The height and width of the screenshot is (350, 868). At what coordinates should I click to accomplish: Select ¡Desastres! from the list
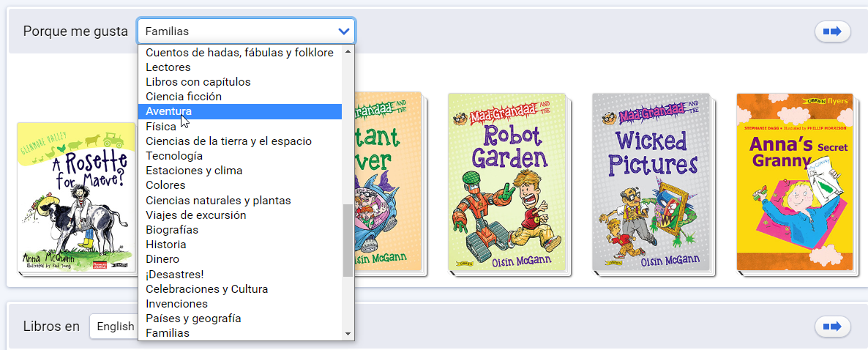click(240, 274)
